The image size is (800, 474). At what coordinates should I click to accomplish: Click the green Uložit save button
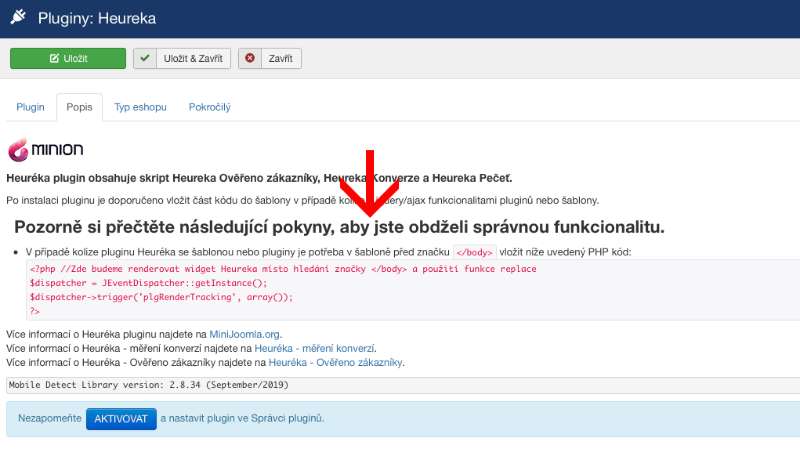pos(68,59)
